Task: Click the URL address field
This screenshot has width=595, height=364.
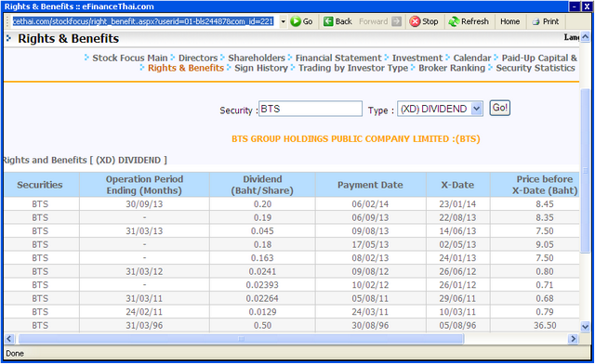Action: coord(143,21)
